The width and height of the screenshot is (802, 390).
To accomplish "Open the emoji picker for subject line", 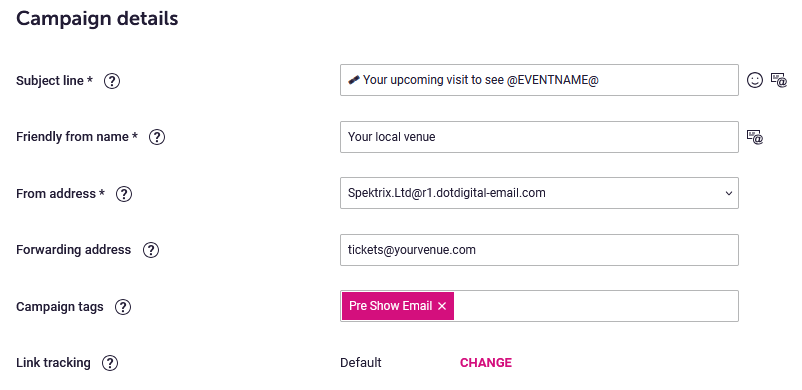I will pos(754,80).
